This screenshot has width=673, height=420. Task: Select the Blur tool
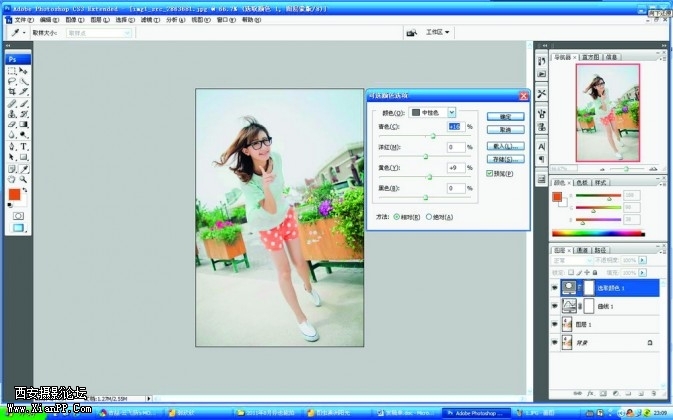[x=12, y=135]
